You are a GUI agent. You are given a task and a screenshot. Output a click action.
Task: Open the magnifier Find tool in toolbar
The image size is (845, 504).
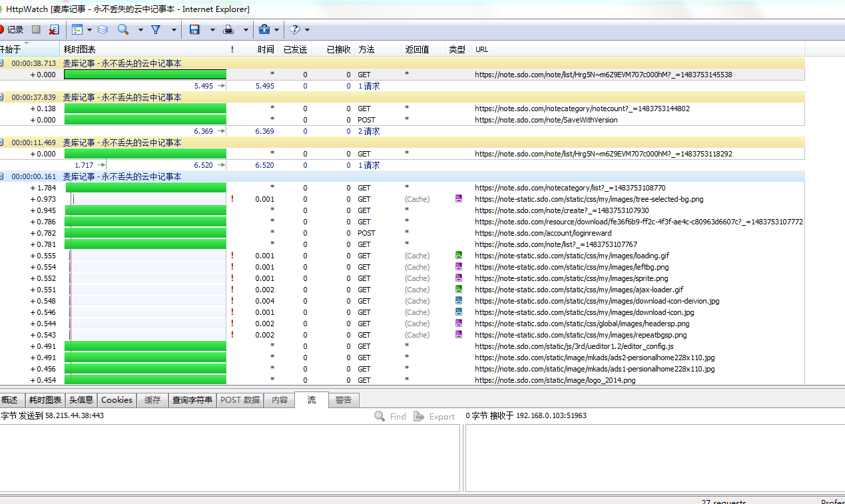[x=123, y=30]
